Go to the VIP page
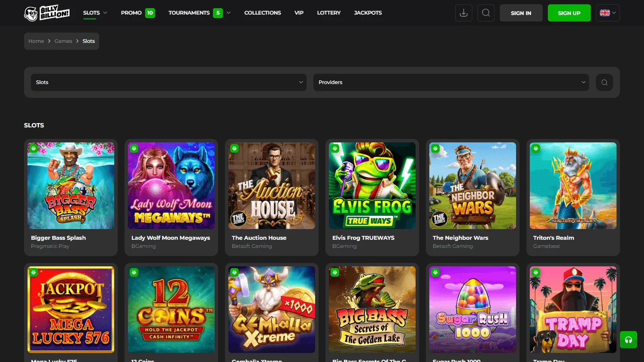The height and width of the screenshot is (362, 644). [299, 13]
